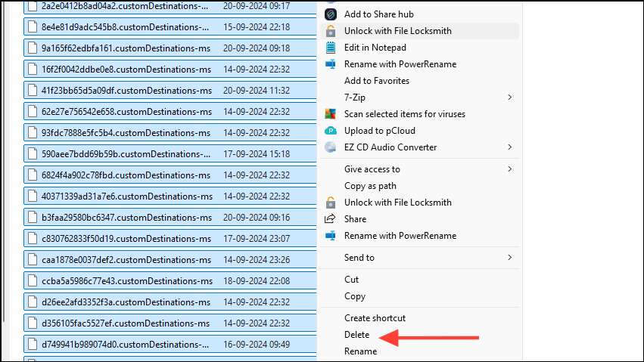Select file caa1878e0037def2.customDestinations-ms
The height and width of the screenshot is (362, 644).
(x=170, y=259)
